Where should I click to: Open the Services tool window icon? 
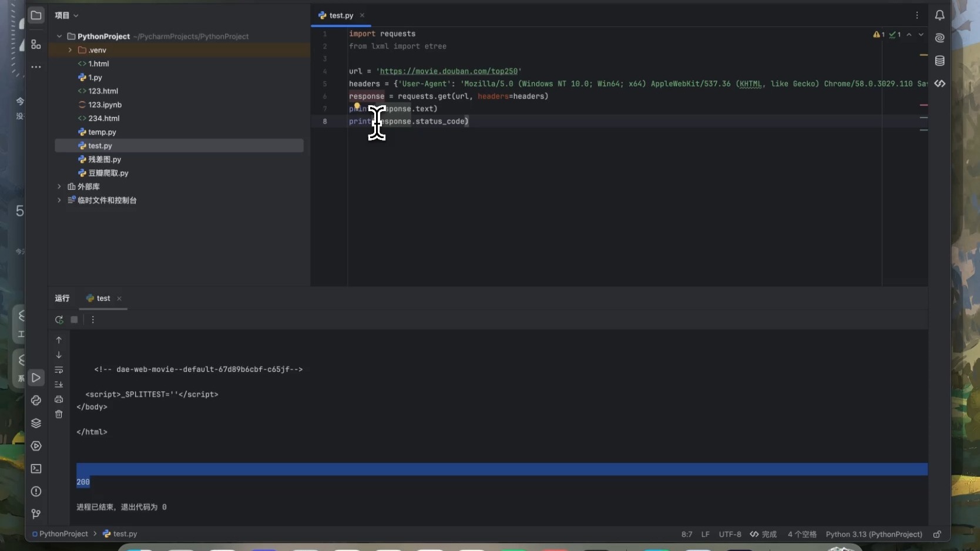pos(36,446)
